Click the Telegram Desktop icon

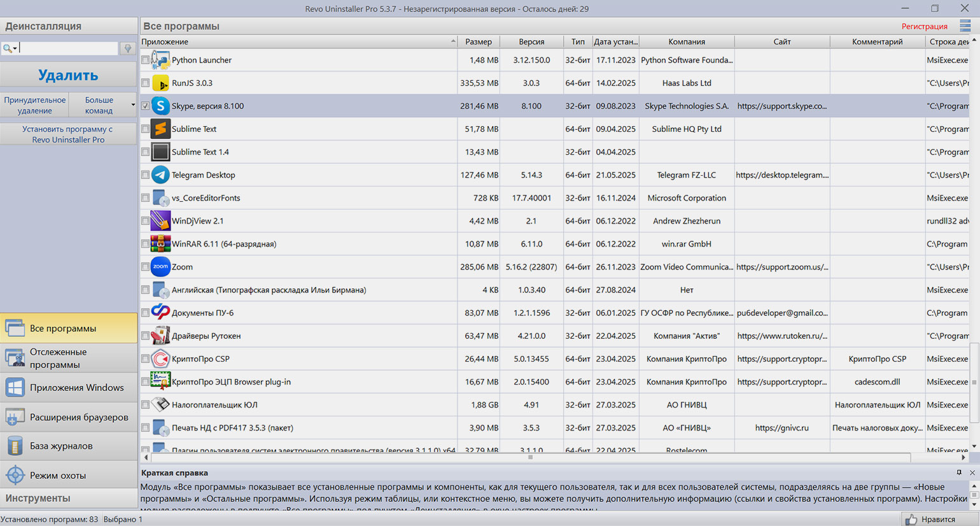[160, 174]
